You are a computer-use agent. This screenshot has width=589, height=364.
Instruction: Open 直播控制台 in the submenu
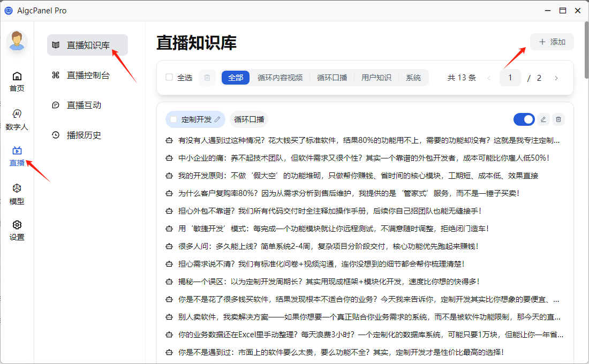tap(87, 75)
